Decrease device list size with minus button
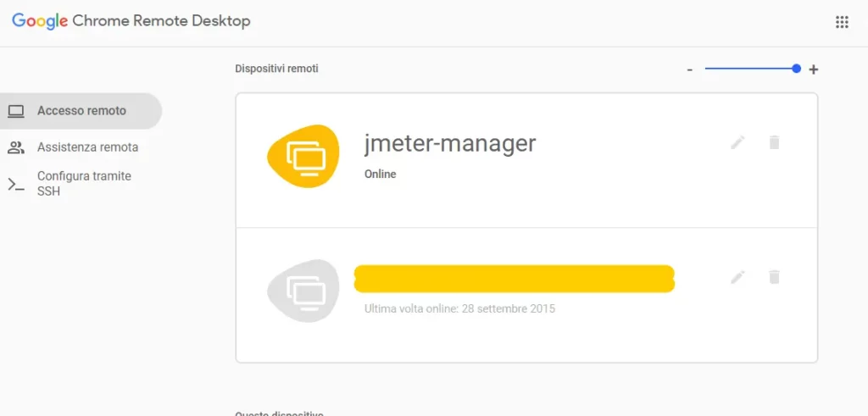The image size is (868, 416). [690, 69]
